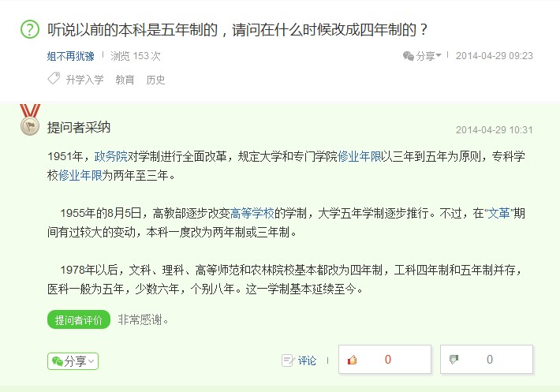The height and width of the screenshot is (392, 560).
Task: Open the 教育 category tag
Action: tap(125, 80)
